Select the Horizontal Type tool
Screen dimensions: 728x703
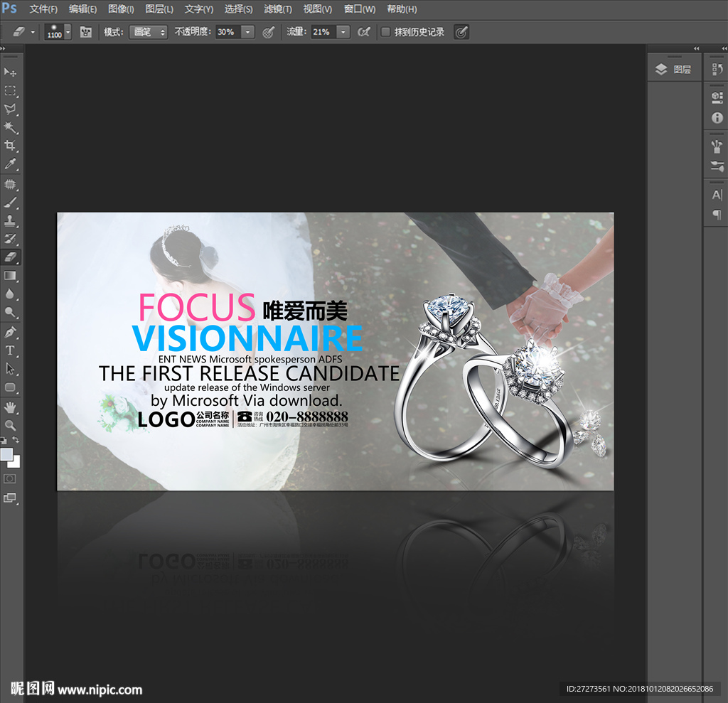click(11, 350)
